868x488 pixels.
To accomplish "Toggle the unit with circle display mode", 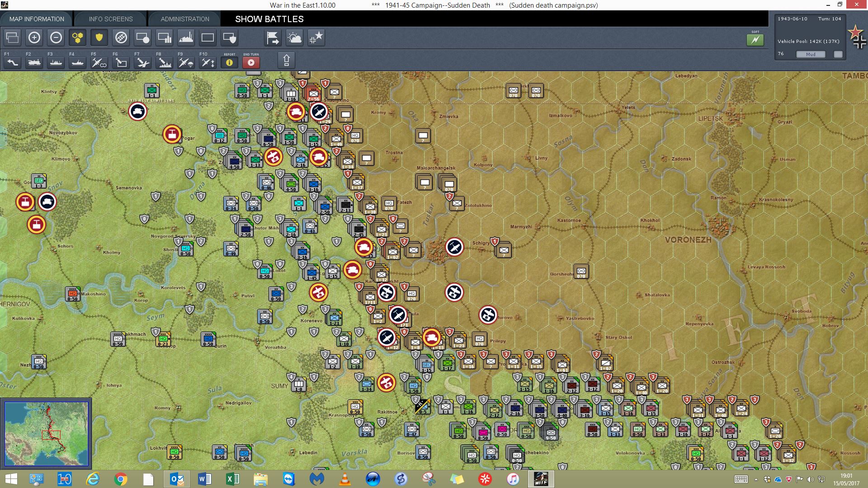I will (143, 38).
